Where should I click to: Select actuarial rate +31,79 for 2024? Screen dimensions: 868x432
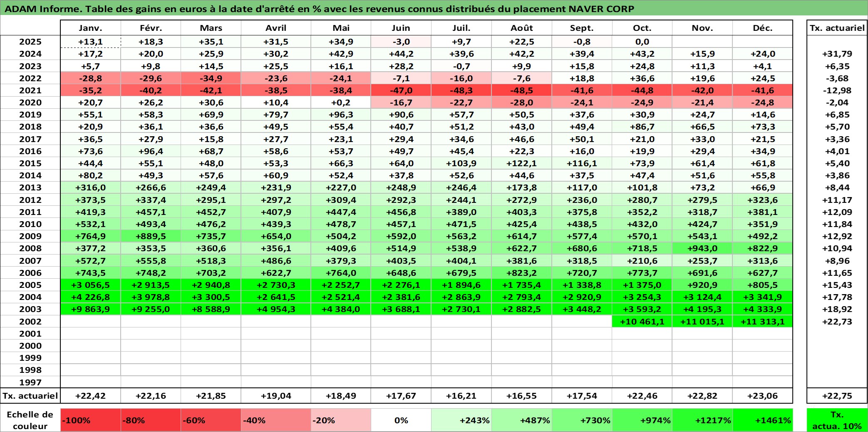click(x=837, y=54)
